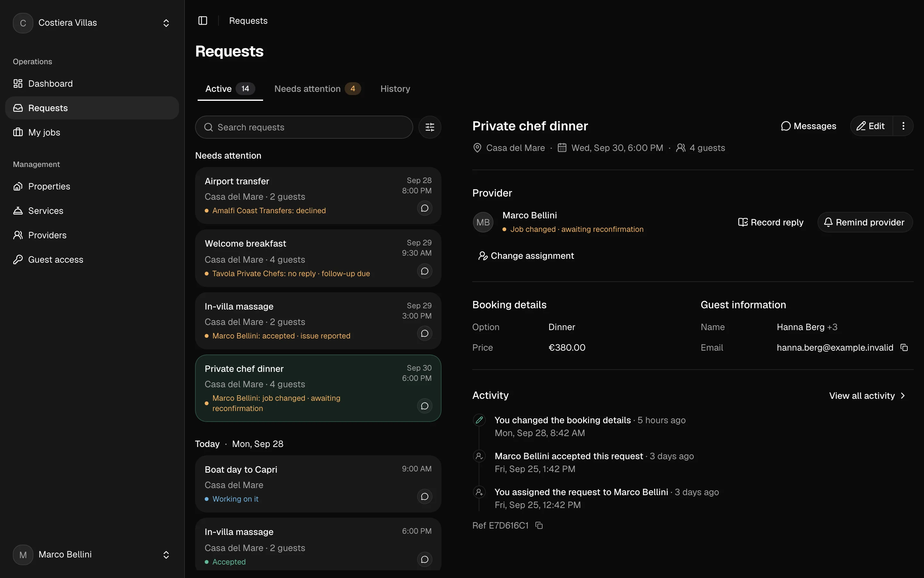Select Requests in the sidebar

click(92, 108)
